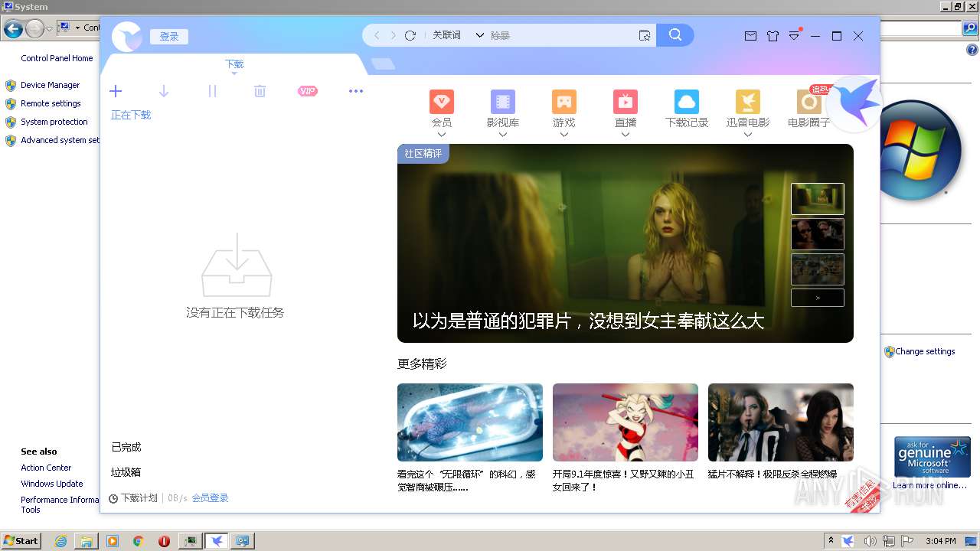
Task: Click Control Panel Home link
Action: (57, 58)
